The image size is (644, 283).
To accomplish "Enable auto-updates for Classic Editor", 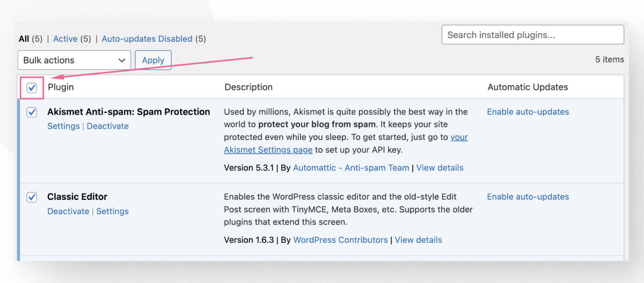I will [x=528, y=197].
